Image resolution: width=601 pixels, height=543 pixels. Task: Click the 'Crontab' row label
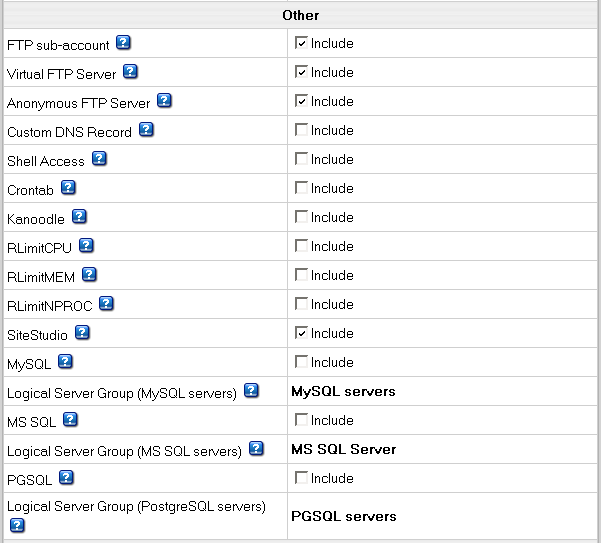[30, 190]
